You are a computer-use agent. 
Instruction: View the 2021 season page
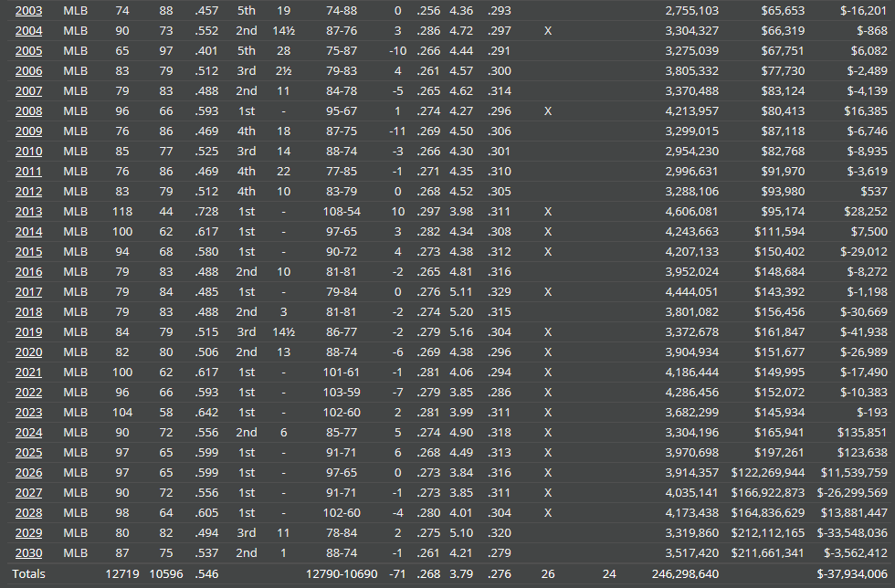pyautogui.click(x=28, y=372)
